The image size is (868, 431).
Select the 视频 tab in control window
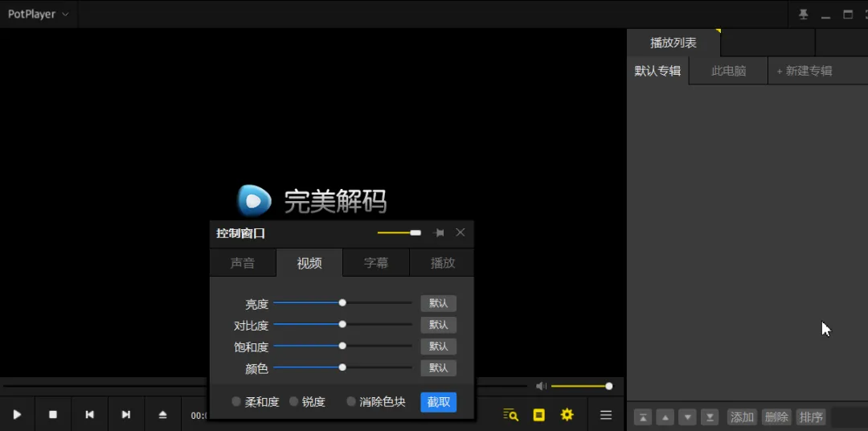pyautogui.click(x=309, y=263)
